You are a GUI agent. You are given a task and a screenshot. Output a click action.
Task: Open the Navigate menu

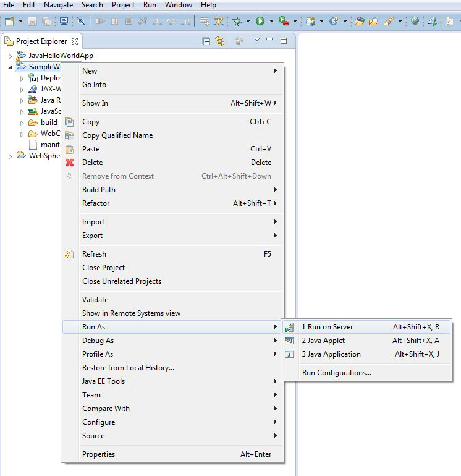click(x=58, y=5)
